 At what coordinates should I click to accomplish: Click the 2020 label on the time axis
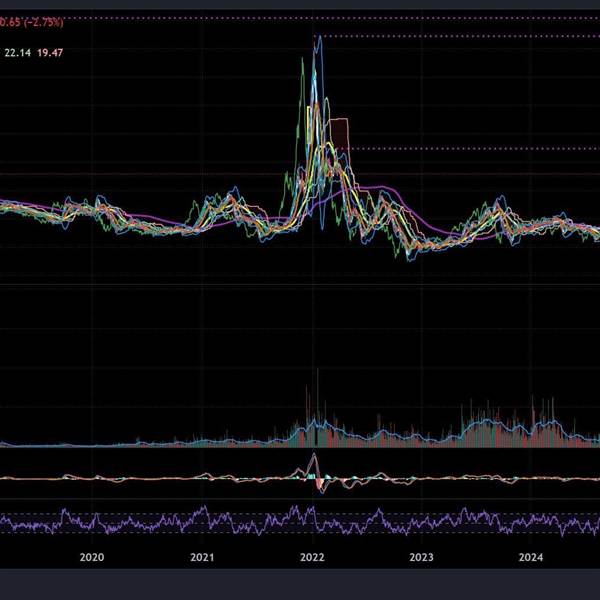click(91, 557)
